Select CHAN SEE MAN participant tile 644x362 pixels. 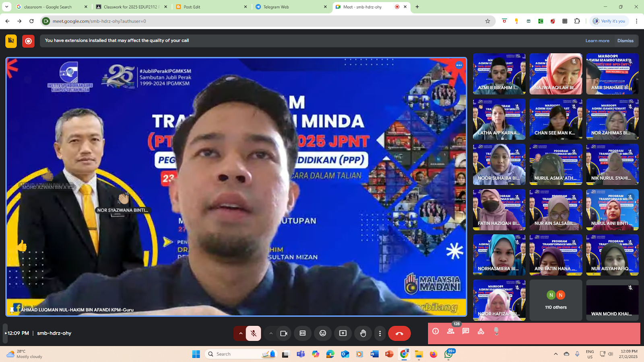tap(556, 119)
